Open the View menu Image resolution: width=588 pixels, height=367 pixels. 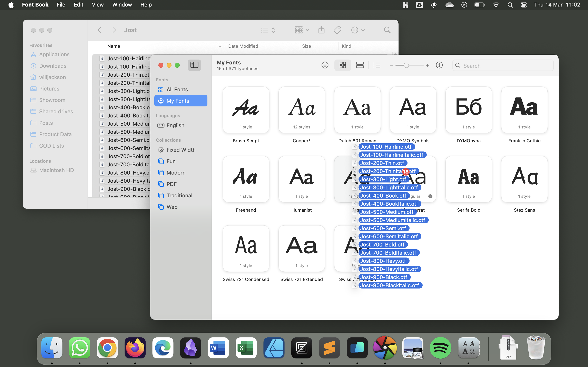pyautogui.click(x=97, y=5)
